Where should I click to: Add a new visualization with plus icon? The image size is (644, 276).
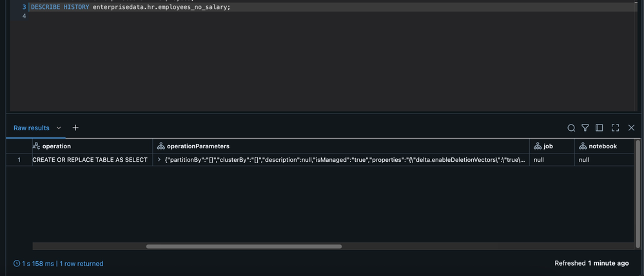pos(75,128)
